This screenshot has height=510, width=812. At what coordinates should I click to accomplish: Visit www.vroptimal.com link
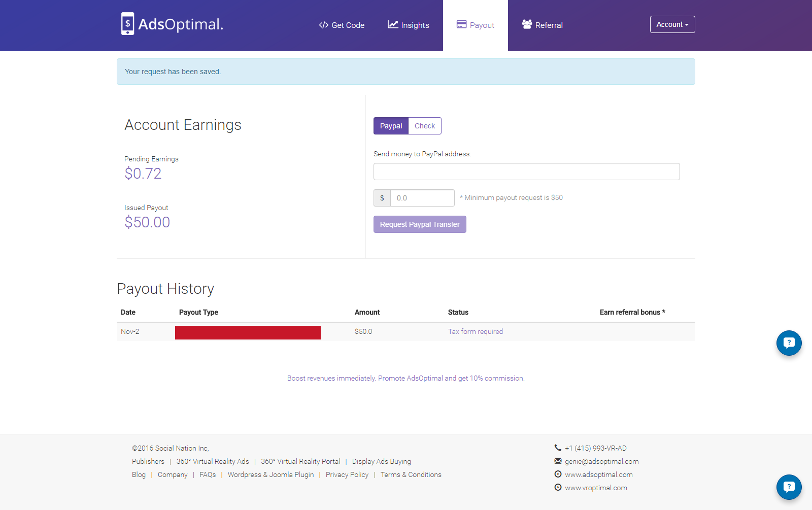[596, 488]
